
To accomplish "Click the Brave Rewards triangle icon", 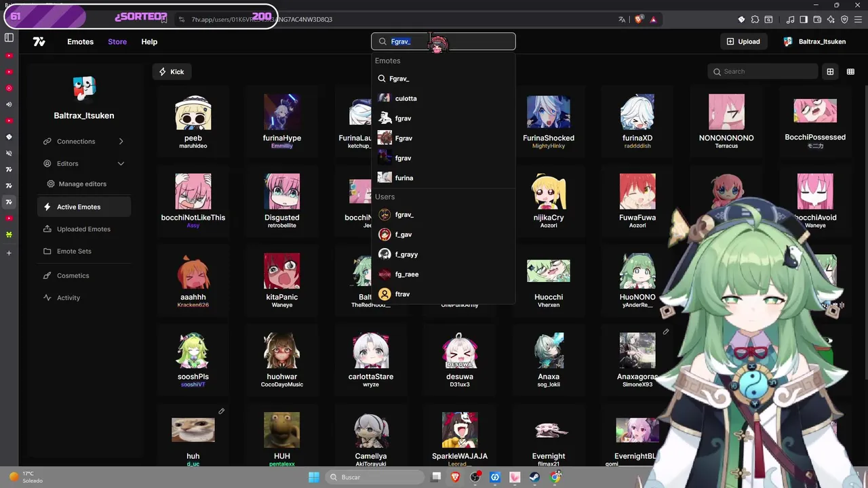I will (654, 20).
